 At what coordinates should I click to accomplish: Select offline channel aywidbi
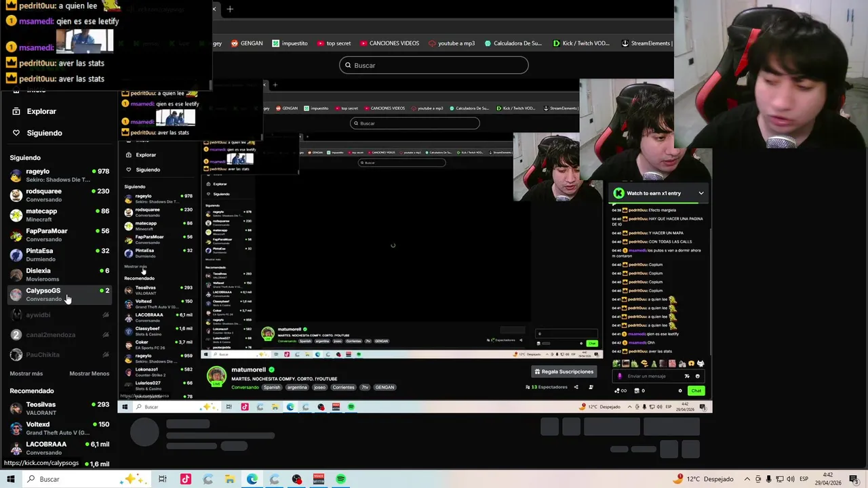click(60, 314)
